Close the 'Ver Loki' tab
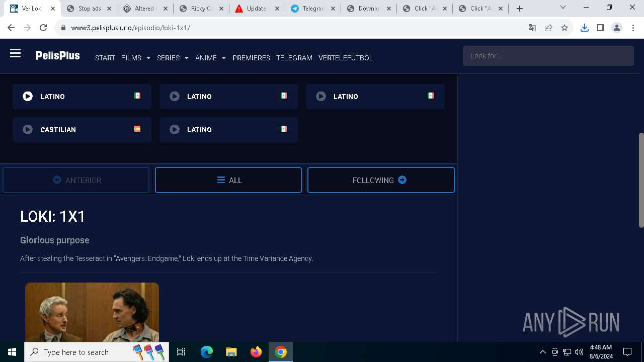This screenshot has width=644, height=362. click(x=53, y=9)
